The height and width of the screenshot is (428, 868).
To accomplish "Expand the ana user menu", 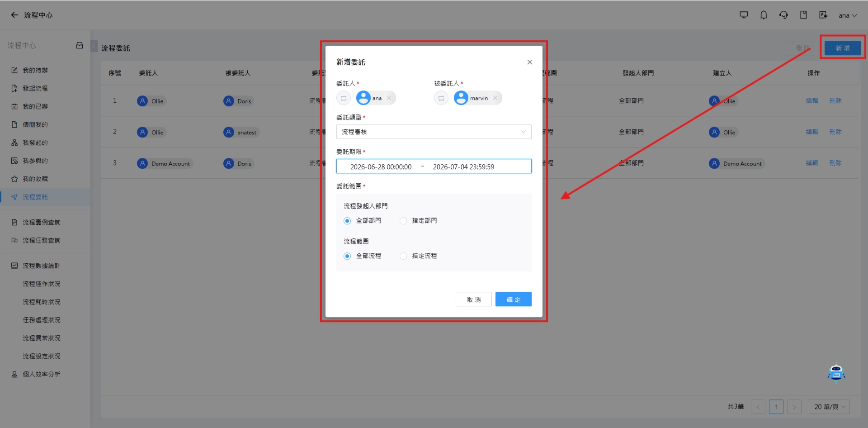I will 848,15.
